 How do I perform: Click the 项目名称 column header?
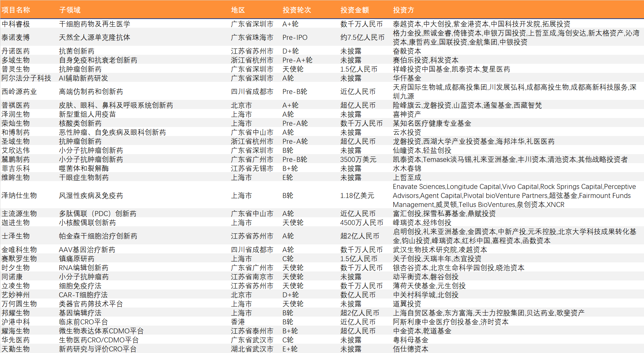(x=16, y=10)
